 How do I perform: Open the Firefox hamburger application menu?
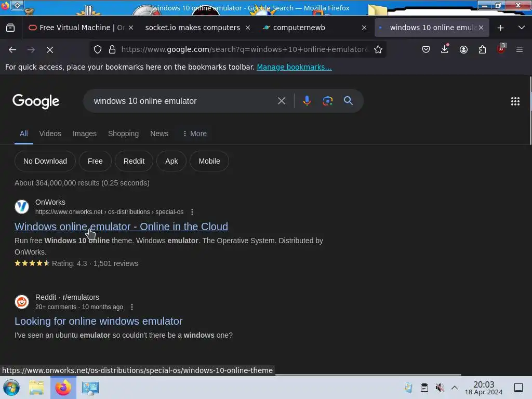pos(520,49)
